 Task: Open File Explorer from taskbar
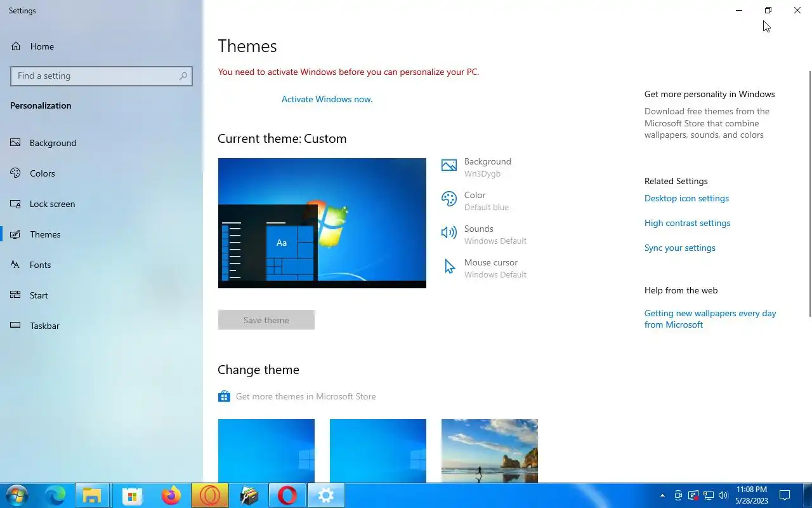click(93, 495)
